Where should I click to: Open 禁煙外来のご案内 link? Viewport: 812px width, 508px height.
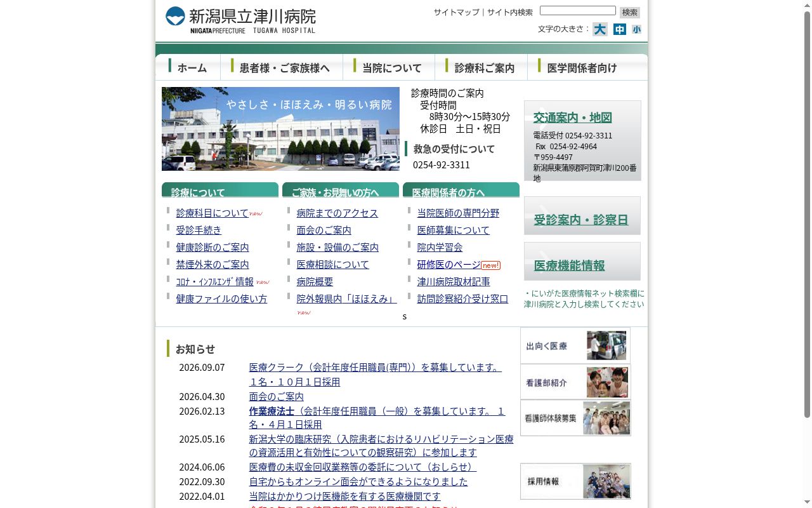tap(213, 264)
